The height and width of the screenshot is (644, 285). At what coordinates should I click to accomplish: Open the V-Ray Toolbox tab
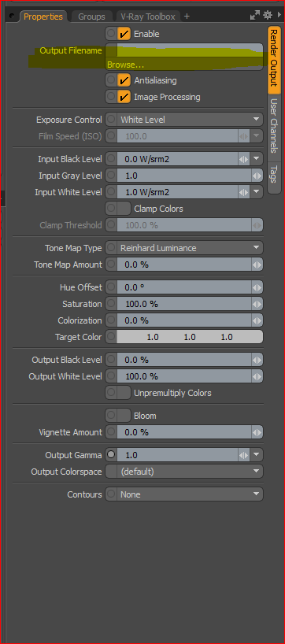[x=148, y=17]
